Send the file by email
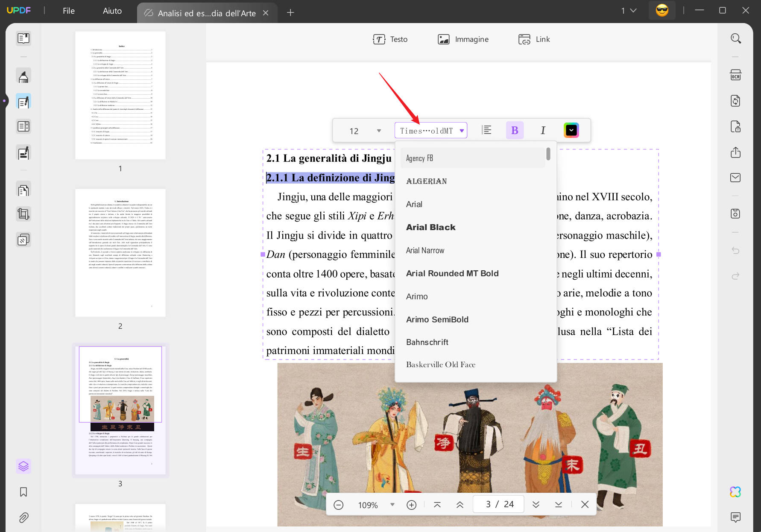 [x=735, y=178]
